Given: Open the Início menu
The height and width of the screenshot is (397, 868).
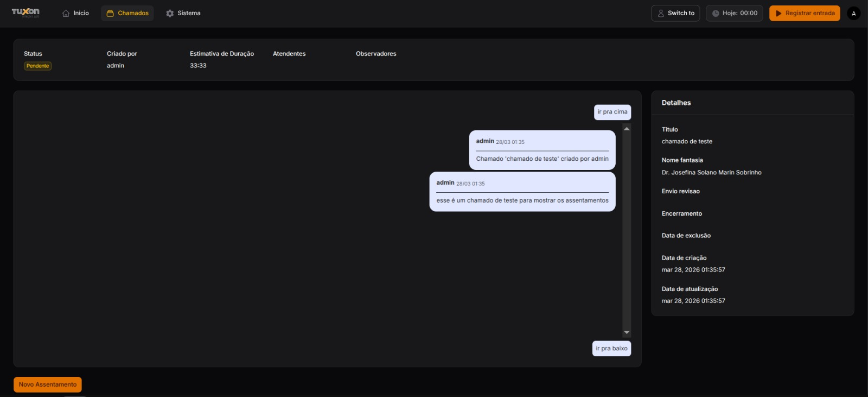Looking at the screenshot, I should point(75,13).
